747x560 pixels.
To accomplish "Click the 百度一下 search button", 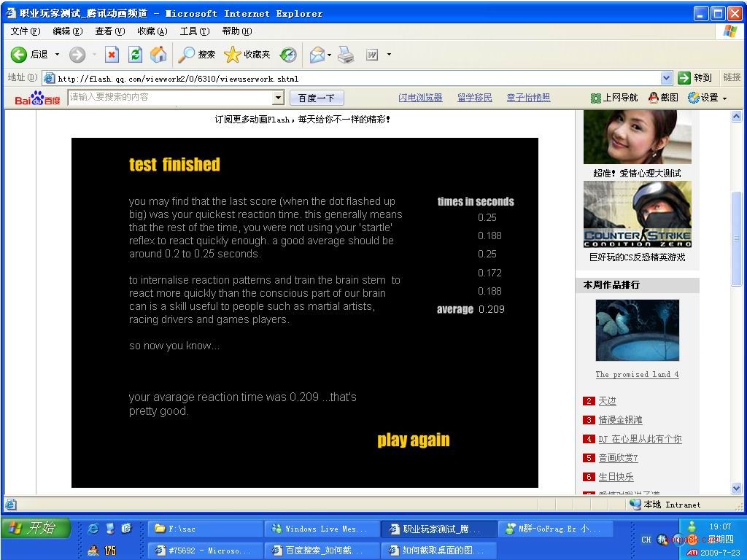I will pos(317,98).
